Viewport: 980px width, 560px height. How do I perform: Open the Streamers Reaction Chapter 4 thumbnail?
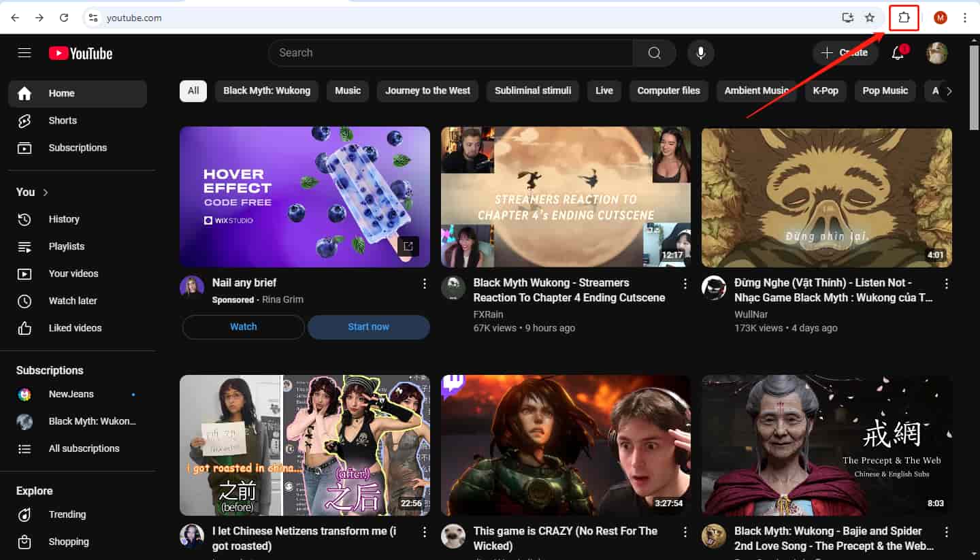coord(566,197)
